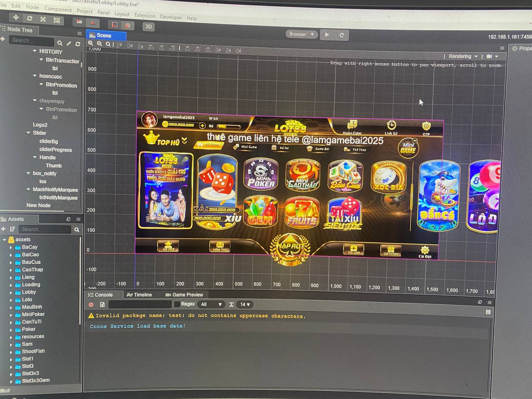Click the collapse-all icon in Node Tree
The width and height of the screenshot is (532, 399).
(x=69, y=43)
